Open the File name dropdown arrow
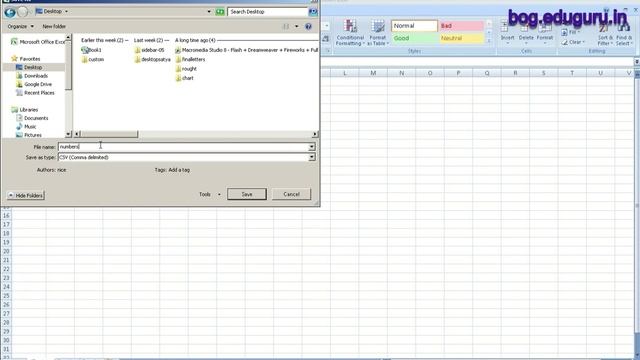The height and width of the screenshot is (360, 640). [x=312, y=147]
